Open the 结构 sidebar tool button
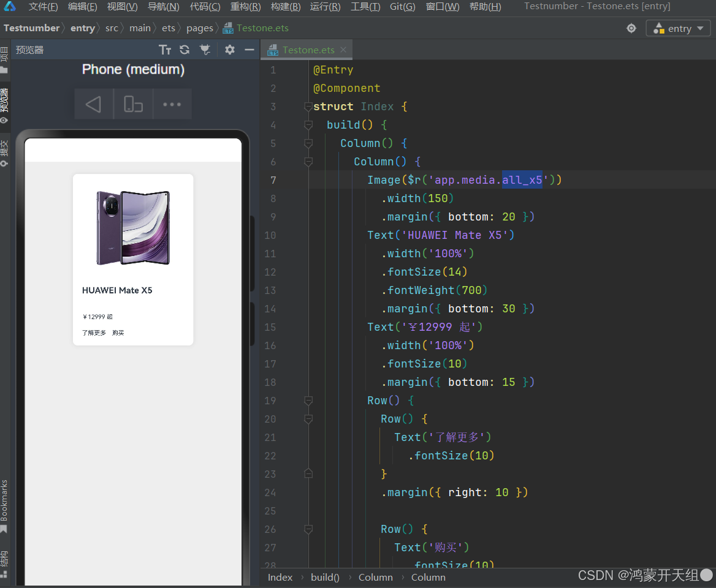The width and height of the screenshot is (716, 588). coord(4,565)
